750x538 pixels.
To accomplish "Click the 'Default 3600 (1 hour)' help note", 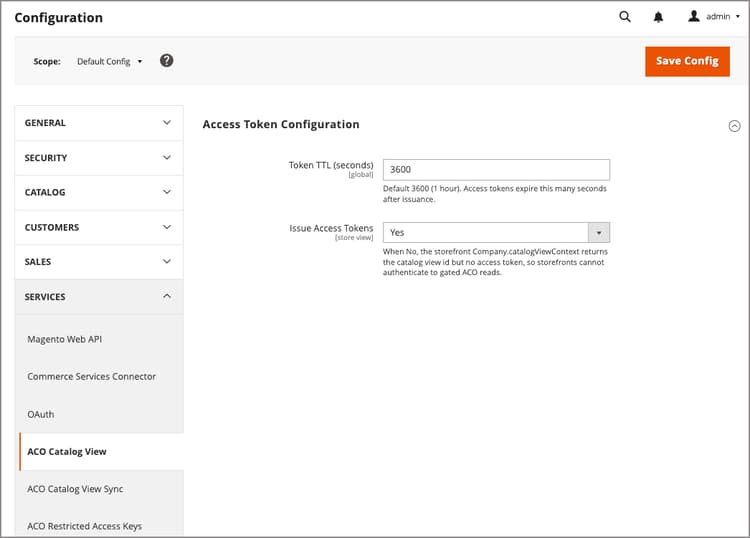I will click(495, 194).
